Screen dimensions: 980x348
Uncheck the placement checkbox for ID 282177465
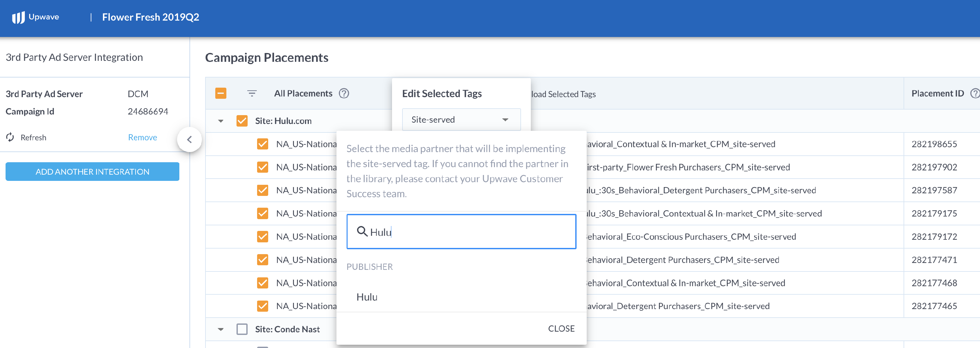click(x=263, y=306)
